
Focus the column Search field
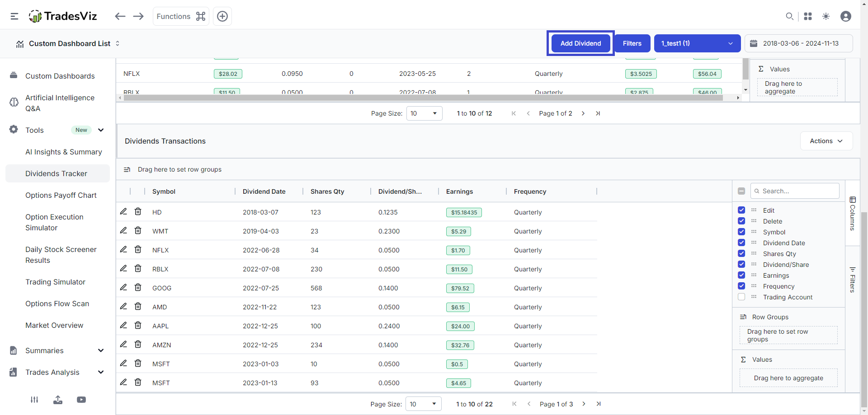click(795, 191)
